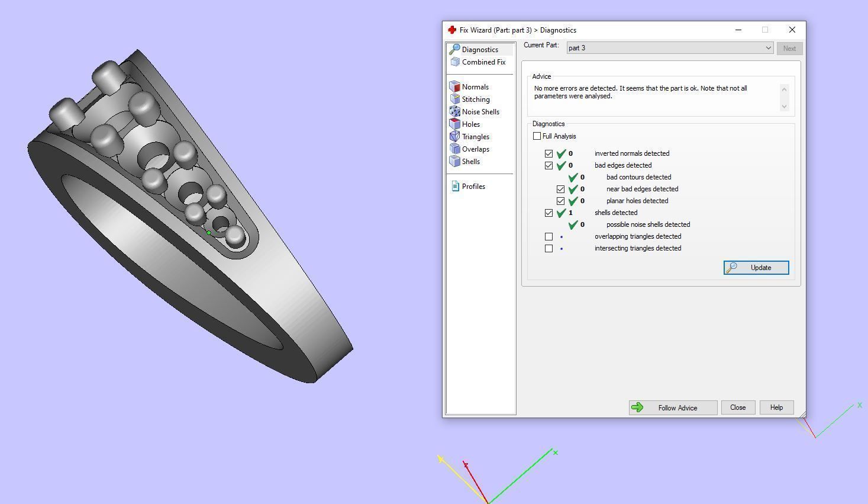The width and height of the screenshot is (868, 504).
Task: Click the Holes icon in the sidebar
Action: pos(454,124)
